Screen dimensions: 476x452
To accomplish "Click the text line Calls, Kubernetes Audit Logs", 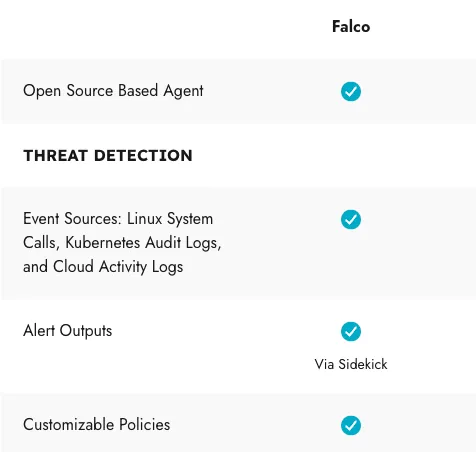I will 122,243.
